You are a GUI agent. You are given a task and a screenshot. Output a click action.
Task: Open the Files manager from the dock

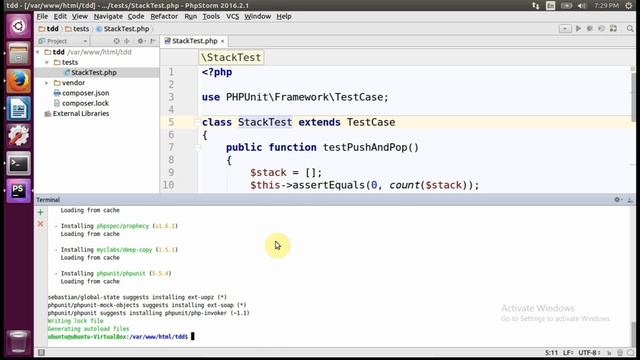click(18, 53)
